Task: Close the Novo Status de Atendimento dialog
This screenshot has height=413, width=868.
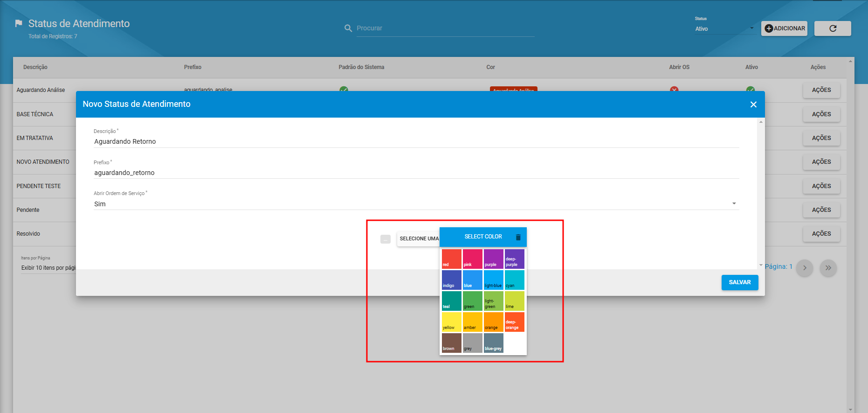Action: [x=753, y=105]
